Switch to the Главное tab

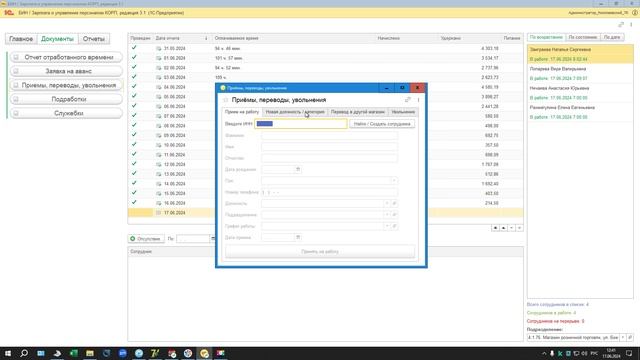click(x=21, y=39)
